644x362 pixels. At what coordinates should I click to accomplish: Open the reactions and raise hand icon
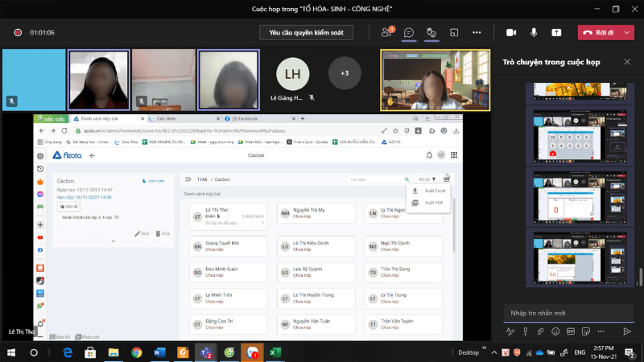[x=431, y=32]
